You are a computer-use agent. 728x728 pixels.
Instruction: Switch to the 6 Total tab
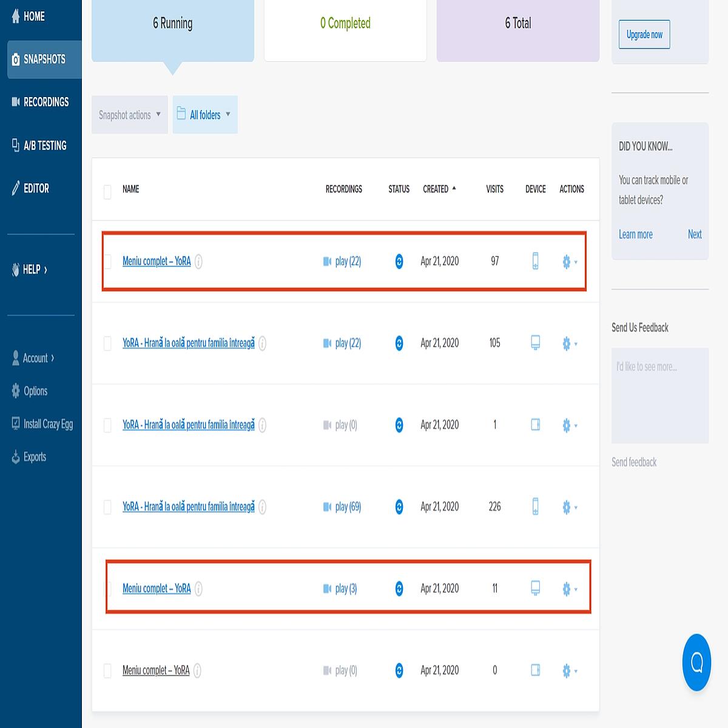coord(518,30)
